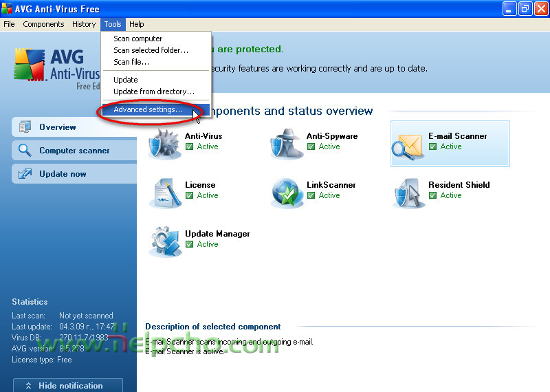Screen dimensions: 550x392
Task: Select the Anti-Spyware spy icon
Action: point(286,144)
